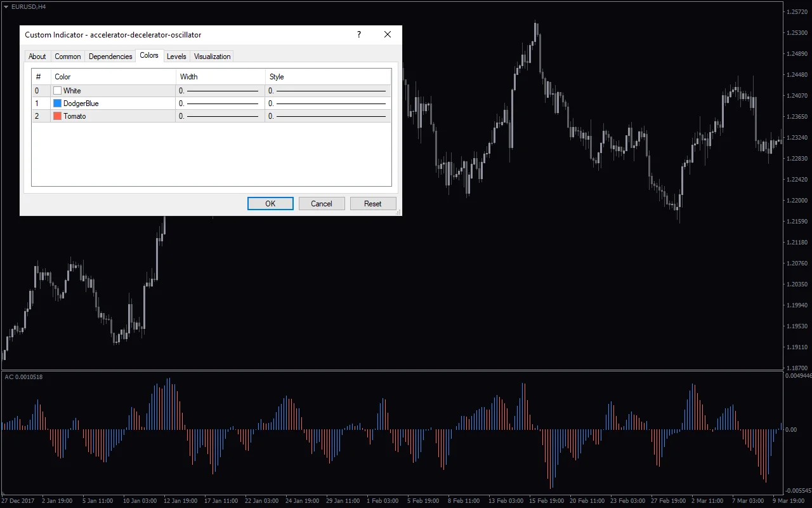Reset indicator colors to defaults
The image size is (812, 508).
point(373,203)
